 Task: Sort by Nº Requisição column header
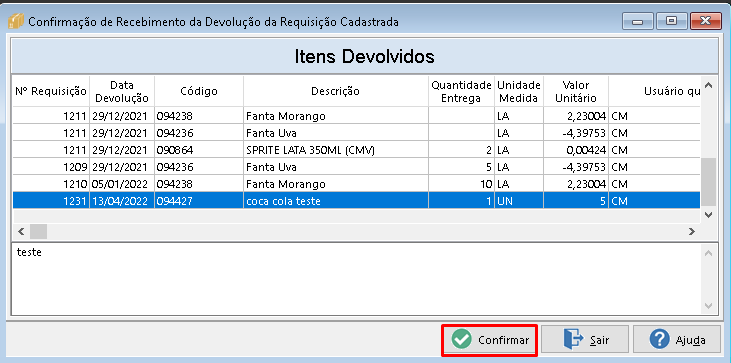click(51, 91)
